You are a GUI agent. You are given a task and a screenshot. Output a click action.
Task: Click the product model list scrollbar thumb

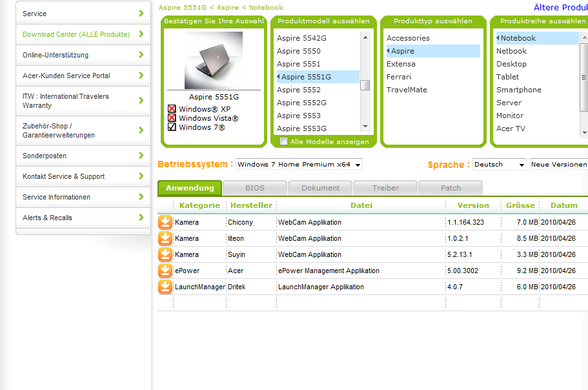(x=365, y=85)
